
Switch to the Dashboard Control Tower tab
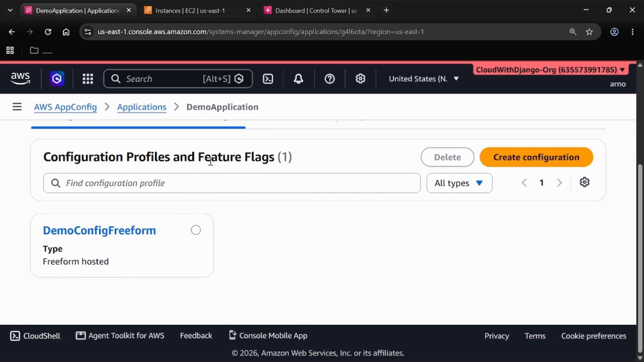pos(317,10)
